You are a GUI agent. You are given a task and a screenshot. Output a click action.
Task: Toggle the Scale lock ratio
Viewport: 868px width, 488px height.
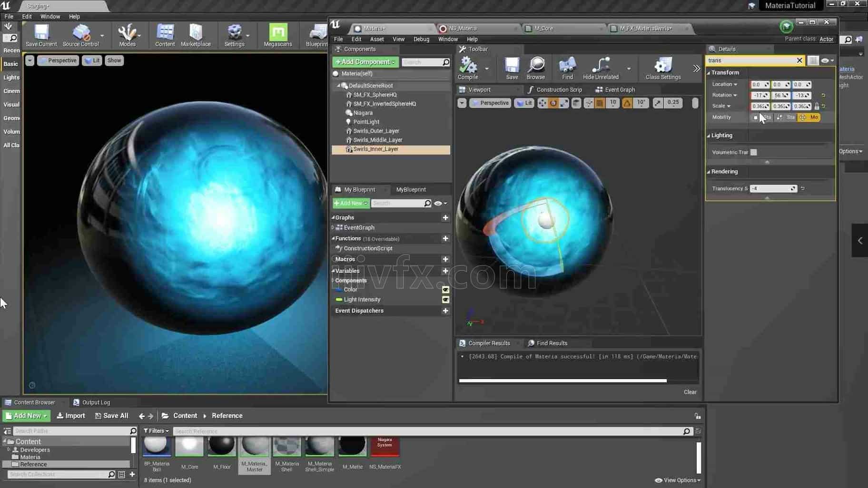coord(817,106)
